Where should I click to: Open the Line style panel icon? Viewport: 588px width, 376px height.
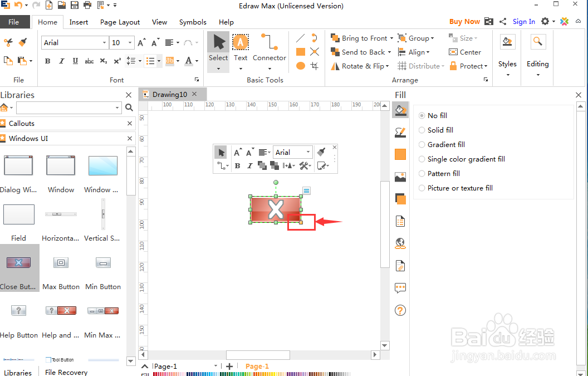pyautogui.click(x=400, y=132)
